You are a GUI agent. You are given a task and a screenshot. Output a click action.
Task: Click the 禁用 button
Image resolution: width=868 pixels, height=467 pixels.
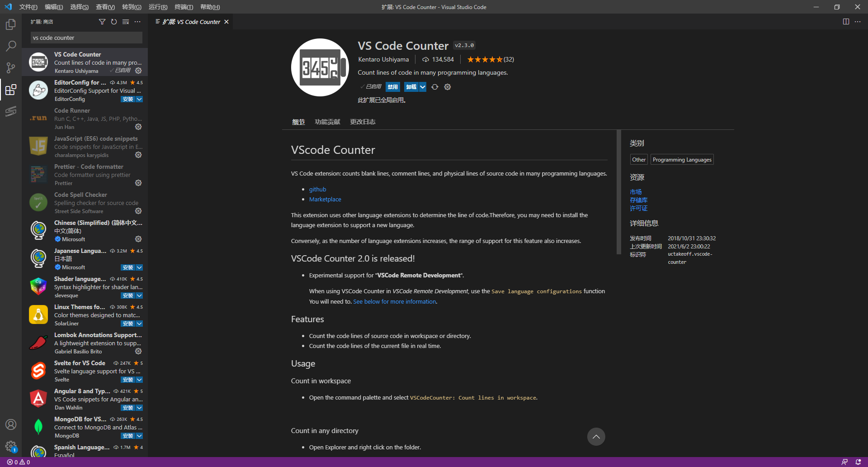tap(393, 87)
